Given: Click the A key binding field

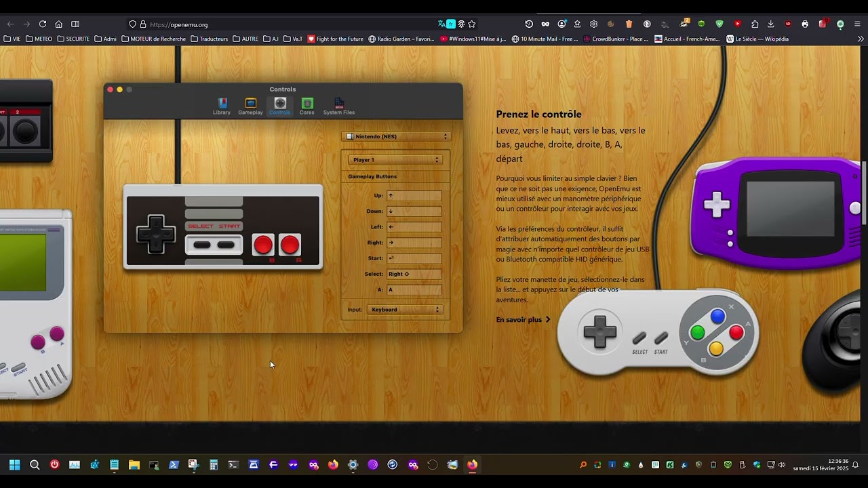Looking at the screenshot, I should [414, 289].
